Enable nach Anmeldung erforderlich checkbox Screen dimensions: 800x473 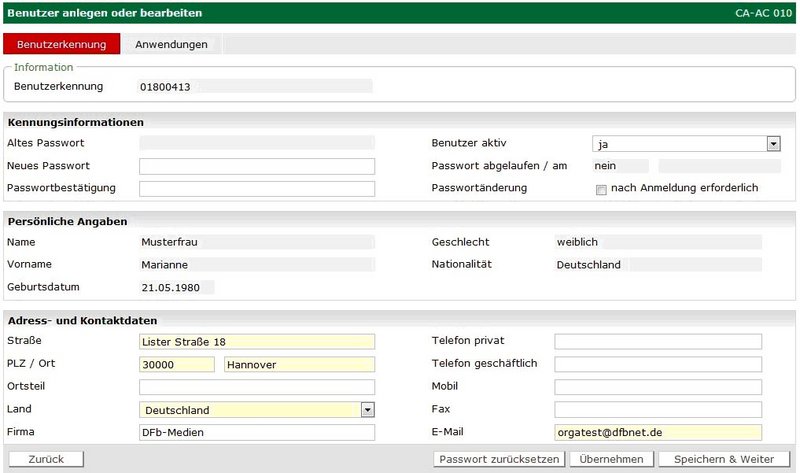(601, 189)
